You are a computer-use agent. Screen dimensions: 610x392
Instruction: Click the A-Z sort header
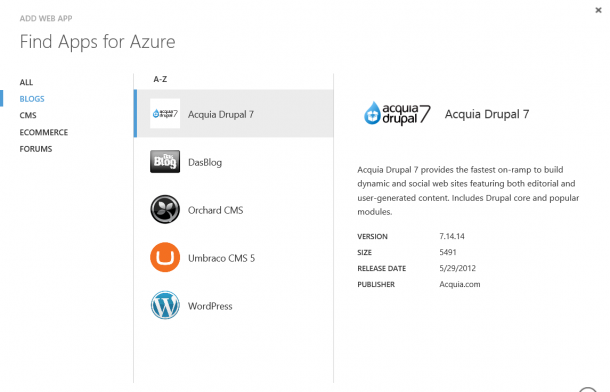pyautogui.click(x=160, y=79)
